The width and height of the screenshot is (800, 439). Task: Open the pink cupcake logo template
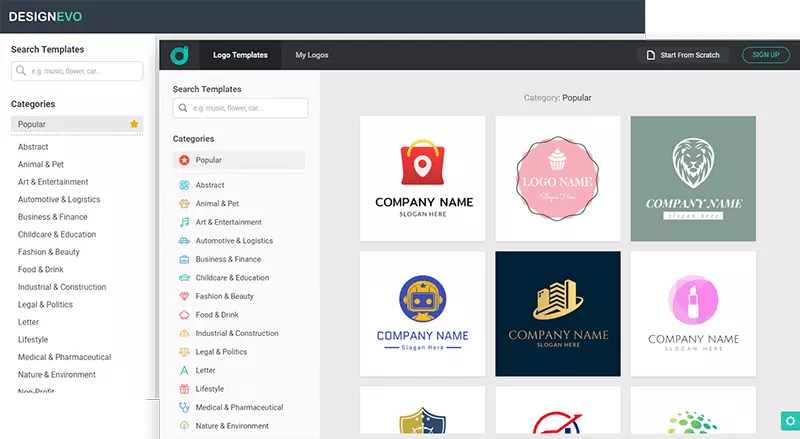[558, 178]
